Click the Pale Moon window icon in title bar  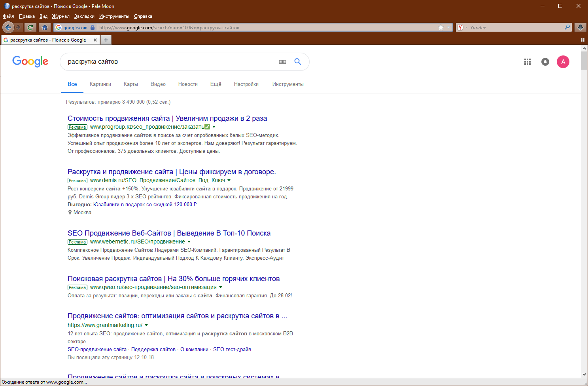(x=6, y=6)
